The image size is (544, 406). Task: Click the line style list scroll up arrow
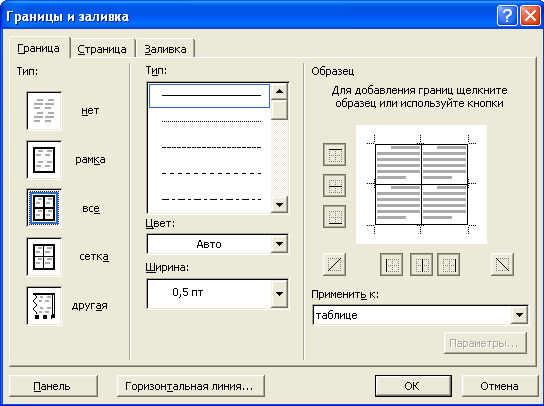point(279,92)
